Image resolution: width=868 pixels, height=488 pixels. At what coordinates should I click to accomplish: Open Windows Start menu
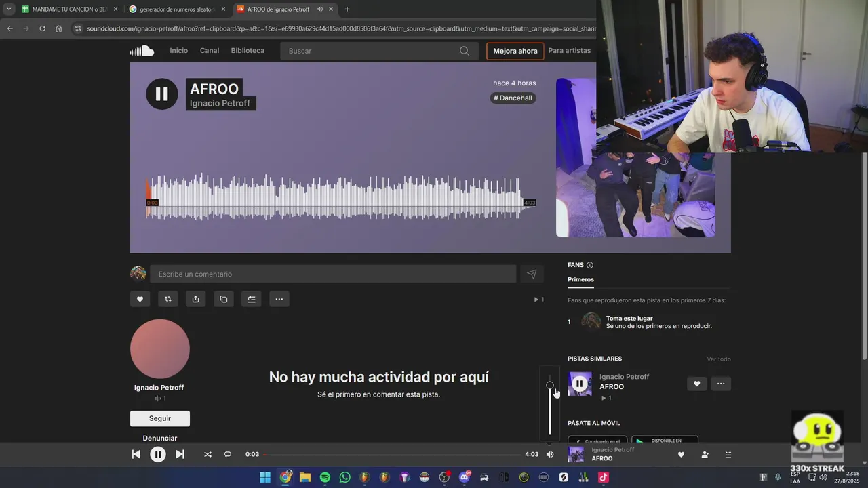pos(265,477)
